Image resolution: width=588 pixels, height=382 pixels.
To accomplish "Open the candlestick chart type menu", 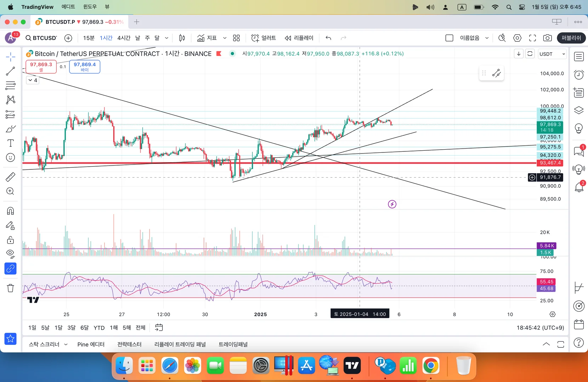I will click(182, 38).
